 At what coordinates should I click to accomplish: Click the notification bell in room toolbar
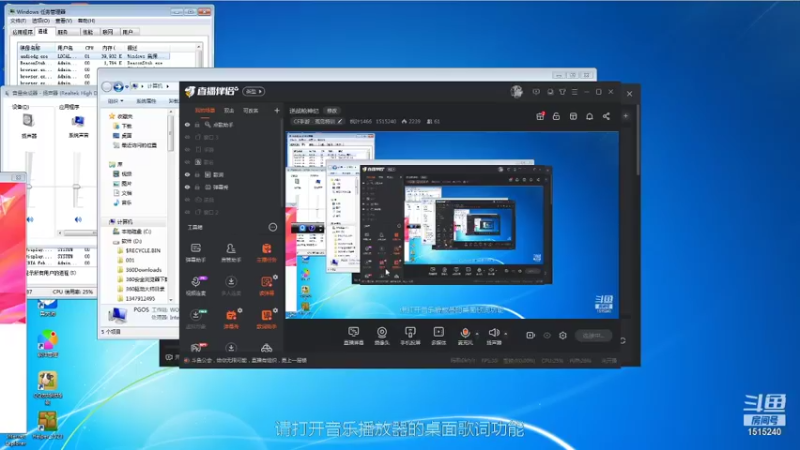click(589, 116)
